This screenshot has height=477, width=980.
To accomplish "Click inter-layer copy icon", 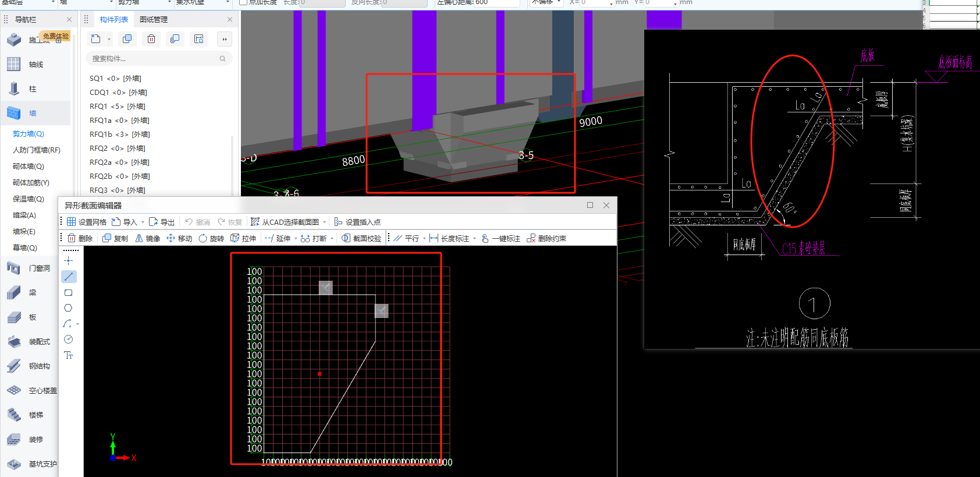I will 175,39.
